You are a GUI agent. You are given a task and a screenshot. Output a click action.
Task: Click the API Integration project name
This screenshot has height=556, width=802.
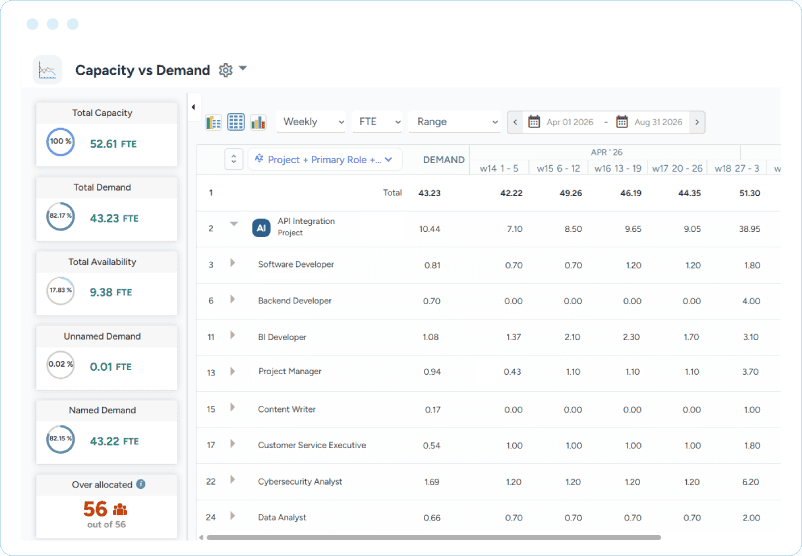(x=306, y=221)
